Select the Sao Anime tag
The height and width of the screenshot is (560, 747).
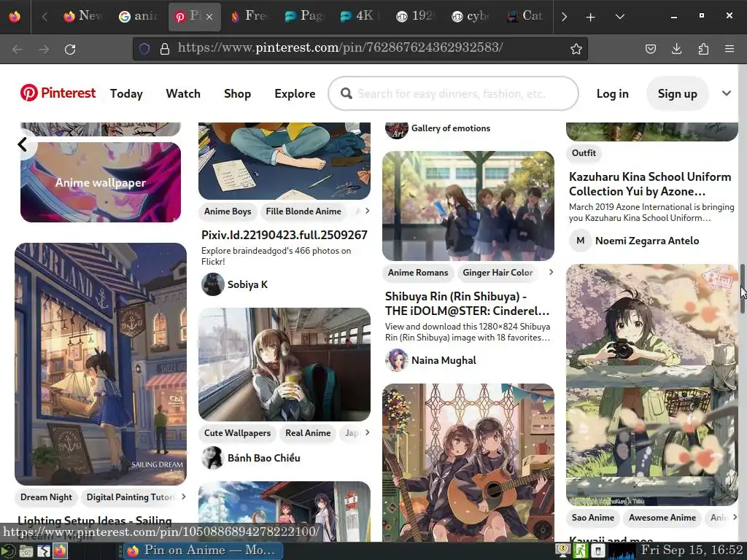pyautogui.click(x=592, y=517)
